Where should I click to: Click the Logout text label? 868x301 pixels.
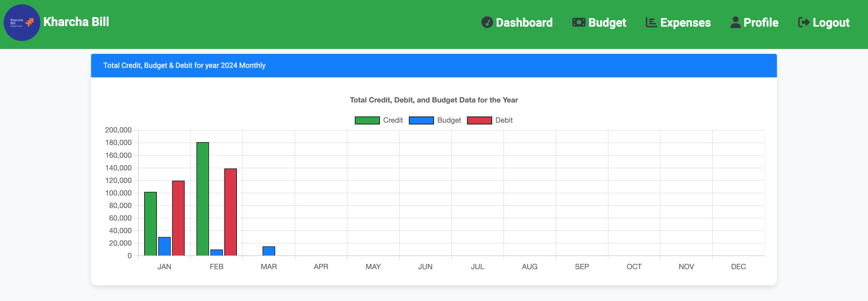(831, 22)
